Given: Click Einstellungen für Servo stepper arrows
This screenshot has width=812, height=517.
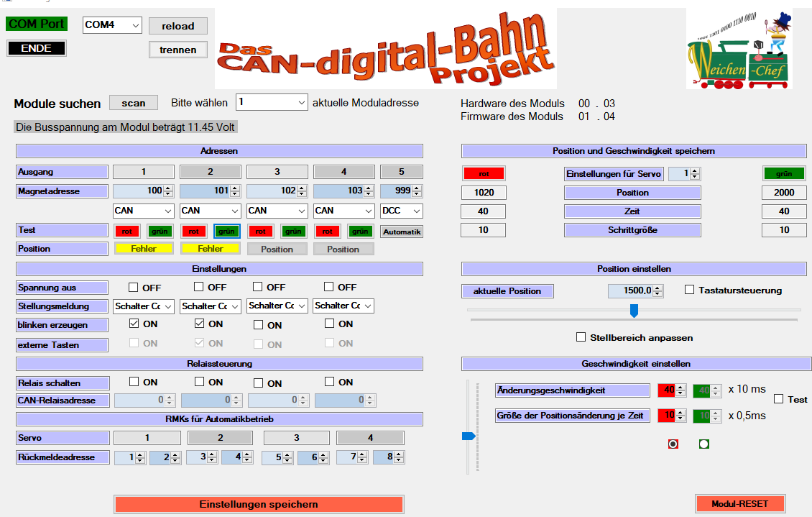Looking at the screenshot, I should [695, 174].
